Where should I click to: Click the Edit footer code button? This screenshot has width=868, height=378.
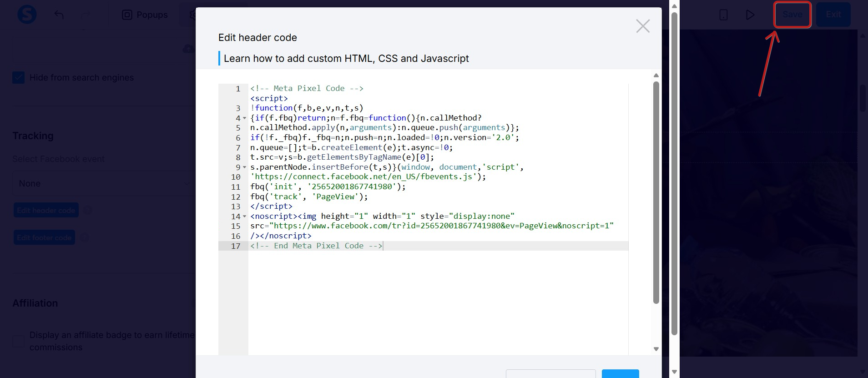(x=44, y=237)
